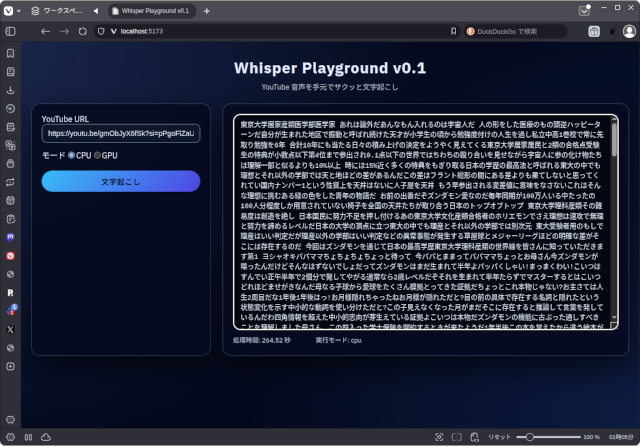
Task: Click the リセット zoom reset button
Action: (x=499, y=437)
